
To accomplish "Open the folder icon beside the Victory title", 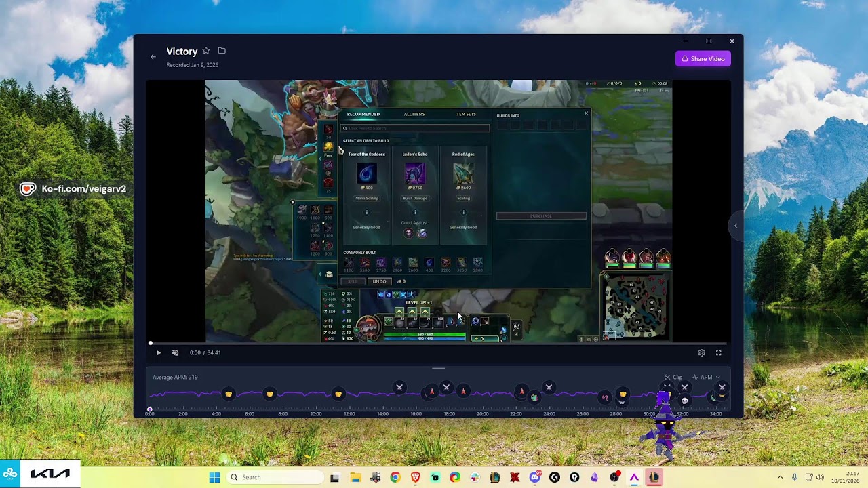I will pyautogui.click(x=222, y=51).
